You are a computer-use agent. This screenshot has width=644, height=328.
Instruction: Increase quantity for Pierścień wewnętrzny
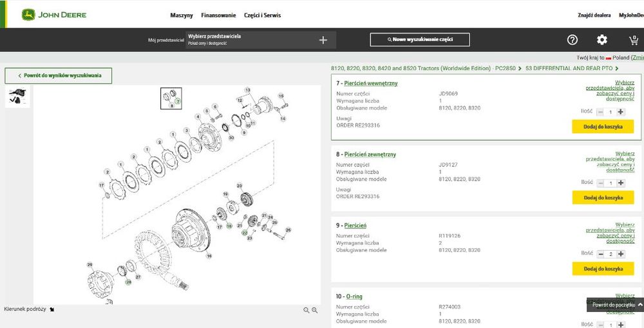pos(621,112)
